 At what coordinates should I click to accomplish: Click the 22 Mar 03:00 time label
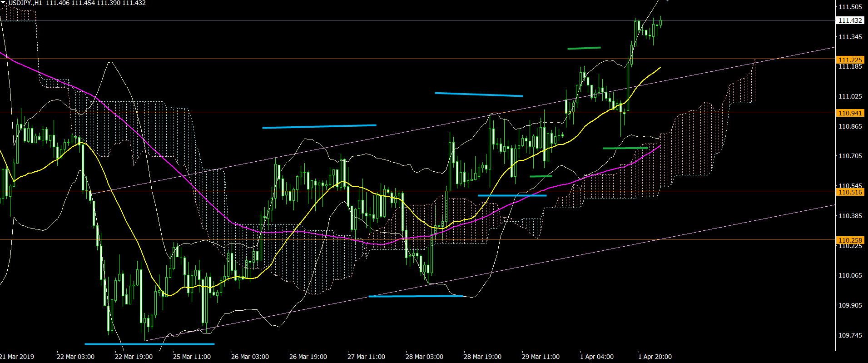(x=75, y=357)
